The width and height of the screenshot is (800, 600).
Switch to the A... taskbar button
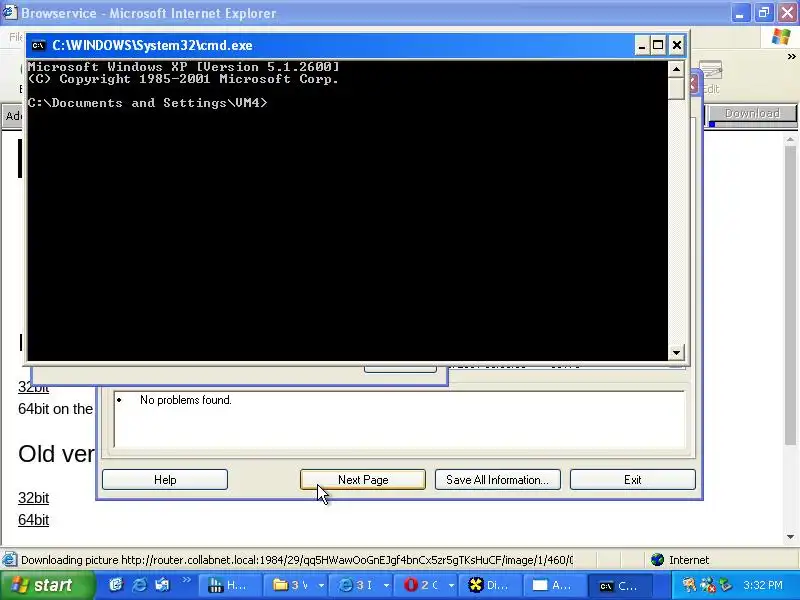pos(554,585)
